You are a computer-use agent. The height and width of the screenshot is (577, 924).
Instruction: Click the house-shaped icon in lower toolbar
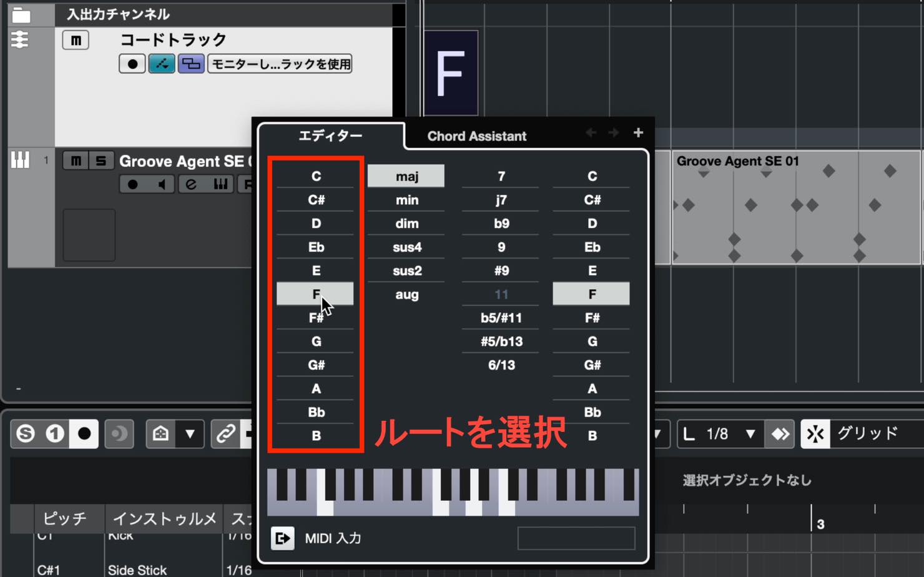tap(161, 433)
